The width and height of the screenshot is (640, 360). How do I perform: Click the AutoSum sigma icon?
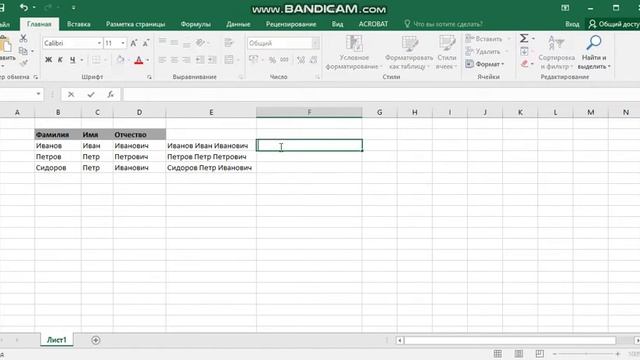[524, 38]
